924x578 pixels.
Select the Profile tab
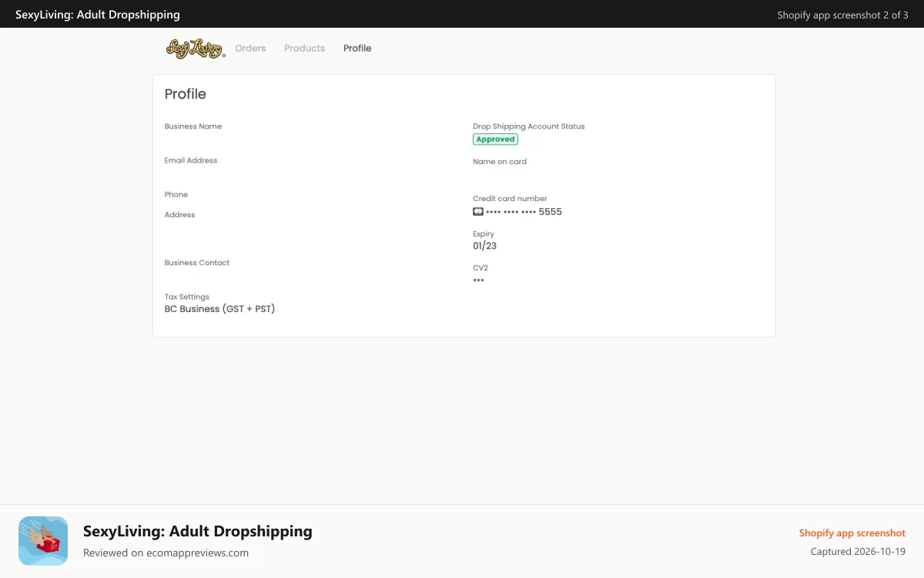coord(357,48)
